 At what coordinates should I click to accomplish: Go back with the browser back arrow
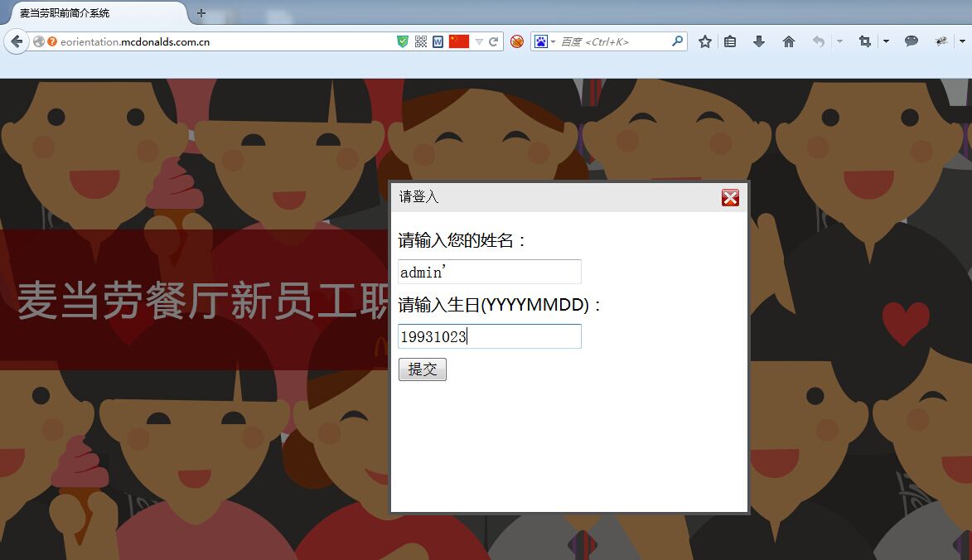tap(17, 41)
